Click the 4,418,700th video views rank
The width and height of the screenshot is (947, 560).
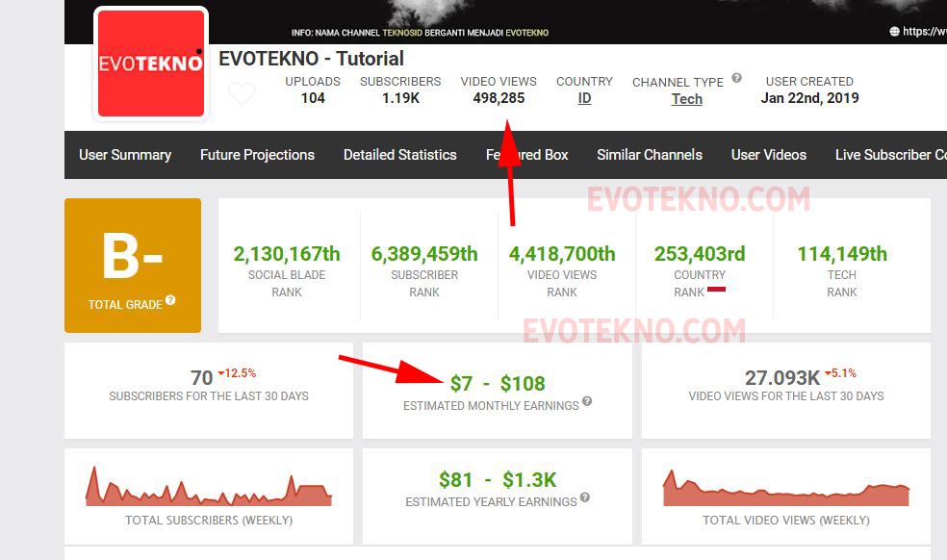coord(562,254)
